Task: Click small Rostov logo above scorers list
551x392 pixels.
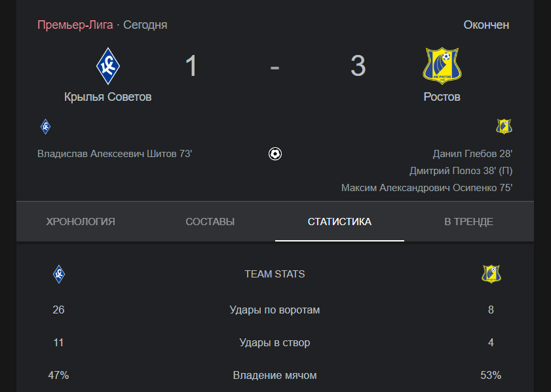Action: tap(504, 127)
